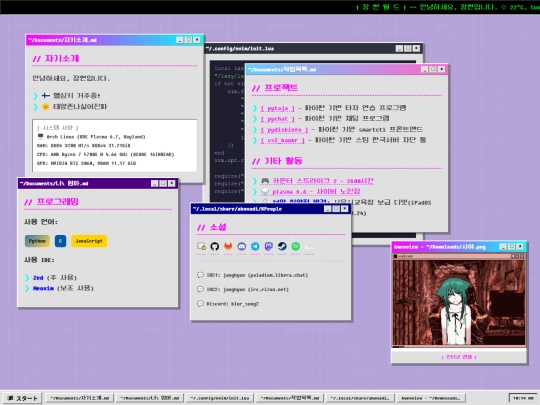Close the 자기소개.md window
The width and height of the screenshot is (540, 405).
[x=197, y=40]
